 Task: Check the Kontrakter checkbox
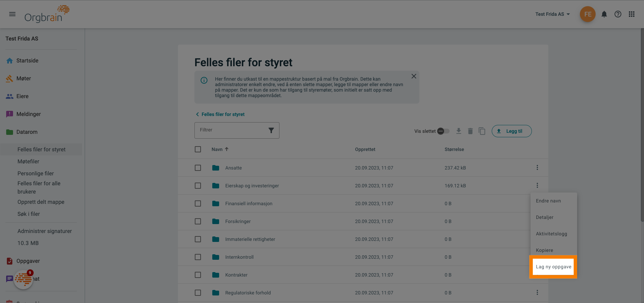198,275
